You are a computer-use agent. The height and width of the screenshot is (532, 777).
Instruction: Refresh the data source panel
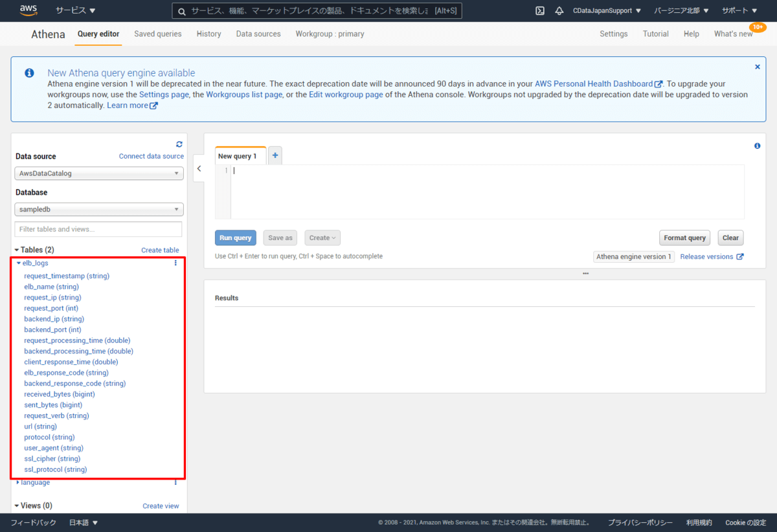pos(179,144)
